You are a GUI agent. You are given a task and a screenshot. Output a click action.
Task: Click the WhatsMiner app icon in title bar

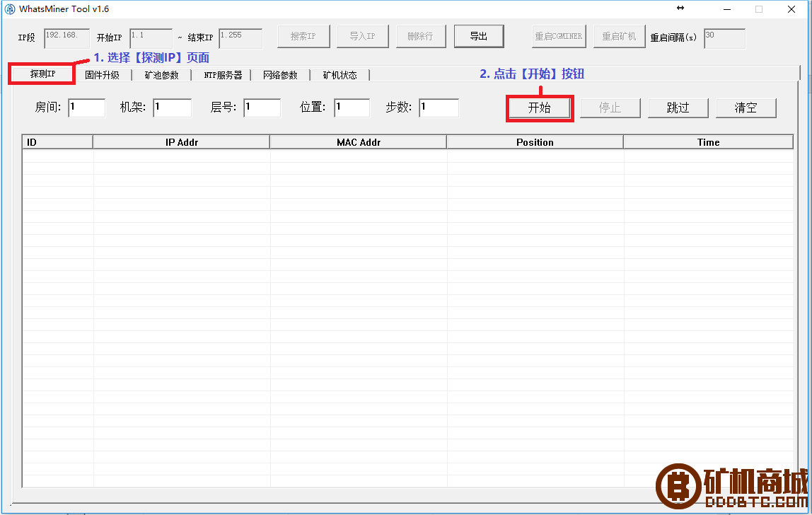point(9,9)
